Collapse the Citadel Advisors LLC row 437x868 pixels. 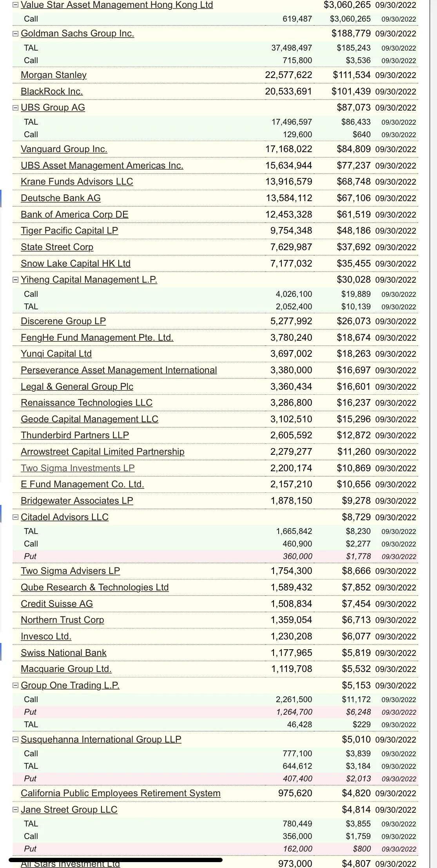click(16, 517)
